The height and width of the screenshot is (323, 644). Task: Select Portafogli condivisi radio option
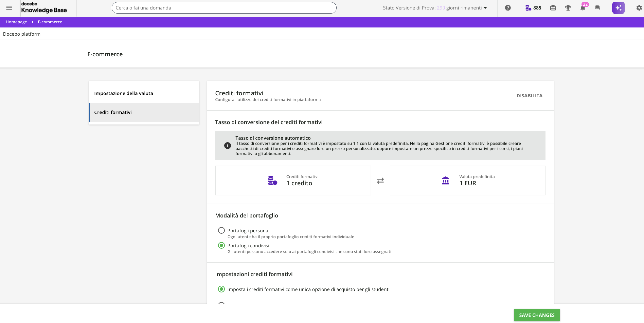pyautogui.click(x=221, y=245)
